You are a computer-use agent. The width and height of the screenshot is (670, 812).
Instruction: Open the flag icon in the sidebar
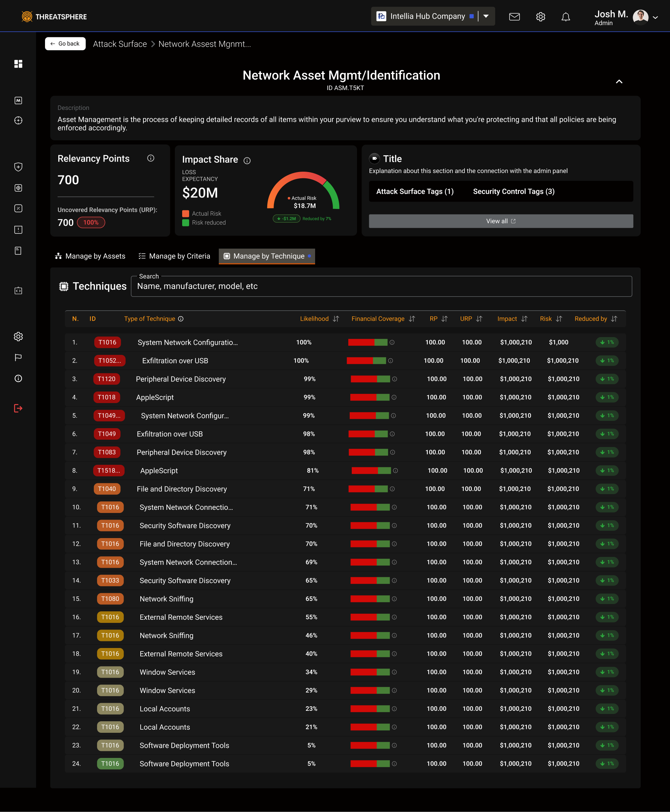coord(18,357)
